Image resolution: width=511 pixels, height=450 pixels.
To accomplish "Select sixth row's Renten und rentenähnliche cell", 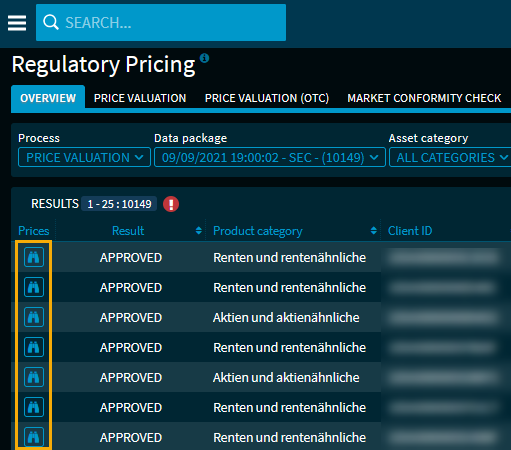I will pyautogui.click(x=290, y=407).
